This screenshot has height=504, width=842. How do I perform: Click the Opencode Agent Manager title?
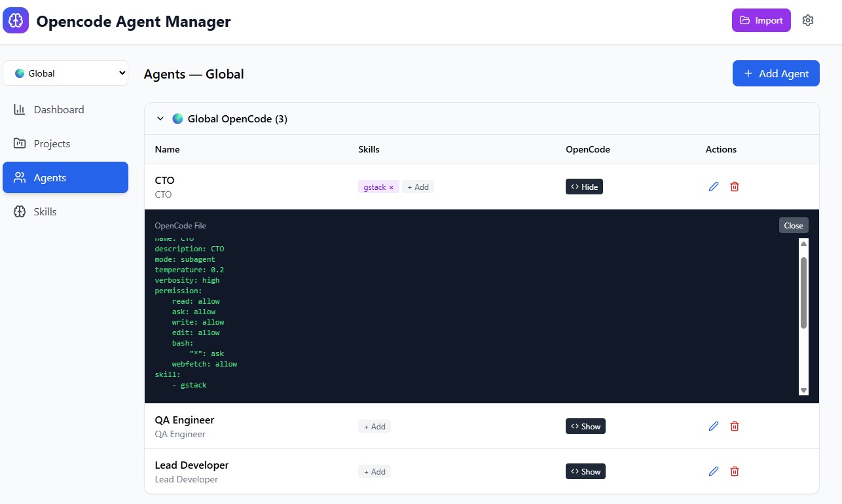tap(134, 21)
